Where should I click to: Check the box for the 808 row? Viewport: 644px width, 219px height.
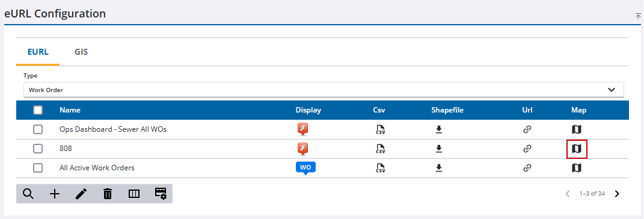(x=38, y=149)
